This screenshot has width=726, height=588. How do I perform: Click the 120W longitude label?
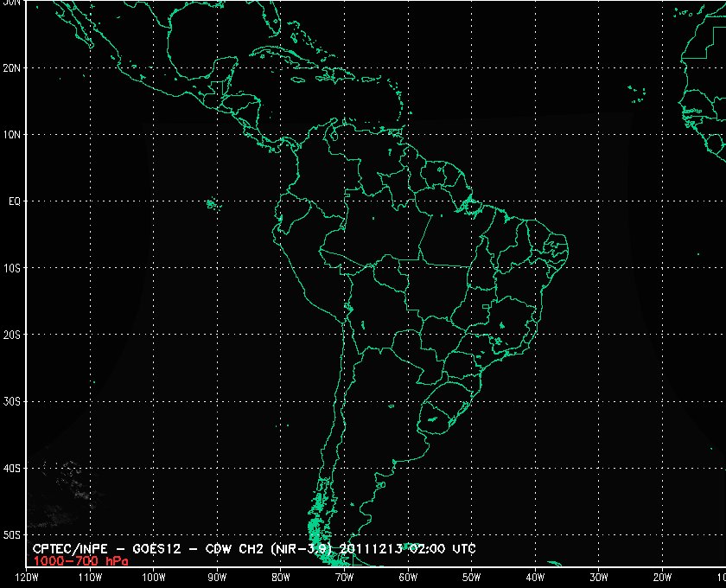[27, 578]
